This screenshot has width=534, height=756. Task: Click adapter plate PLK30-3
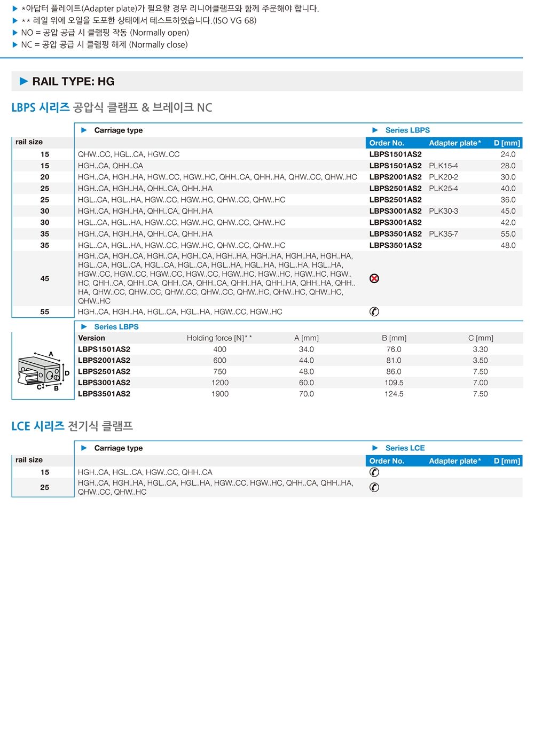443,211
